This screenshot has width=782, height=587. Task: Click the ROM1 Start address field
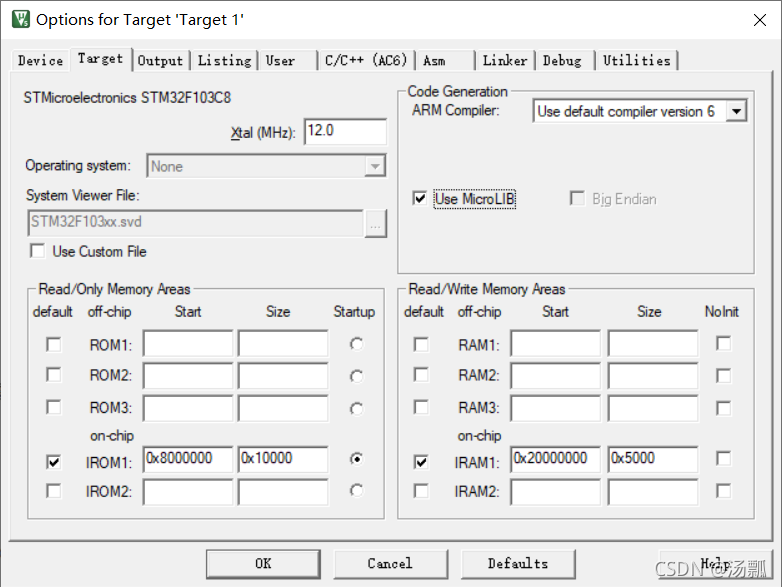[x=188, y=343]
